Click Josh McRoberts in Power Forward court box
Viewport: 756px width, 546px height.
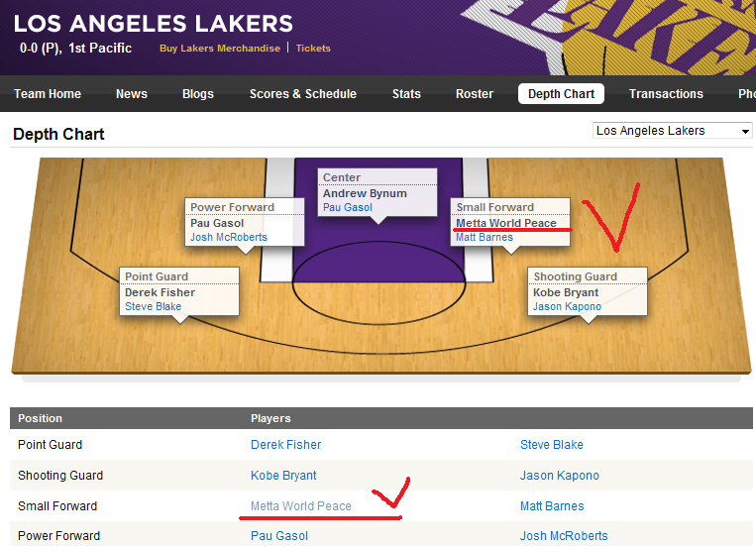[x=229, y=237]
